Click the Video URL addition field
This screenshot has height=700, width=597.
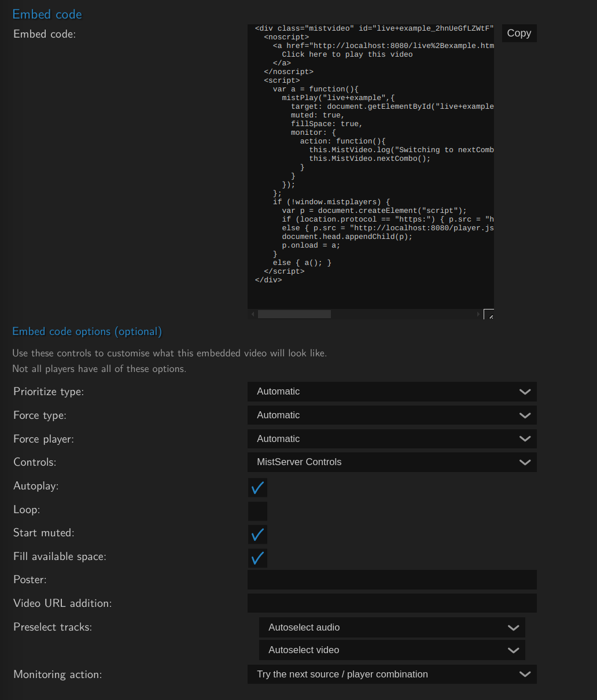tap(392, 603)
